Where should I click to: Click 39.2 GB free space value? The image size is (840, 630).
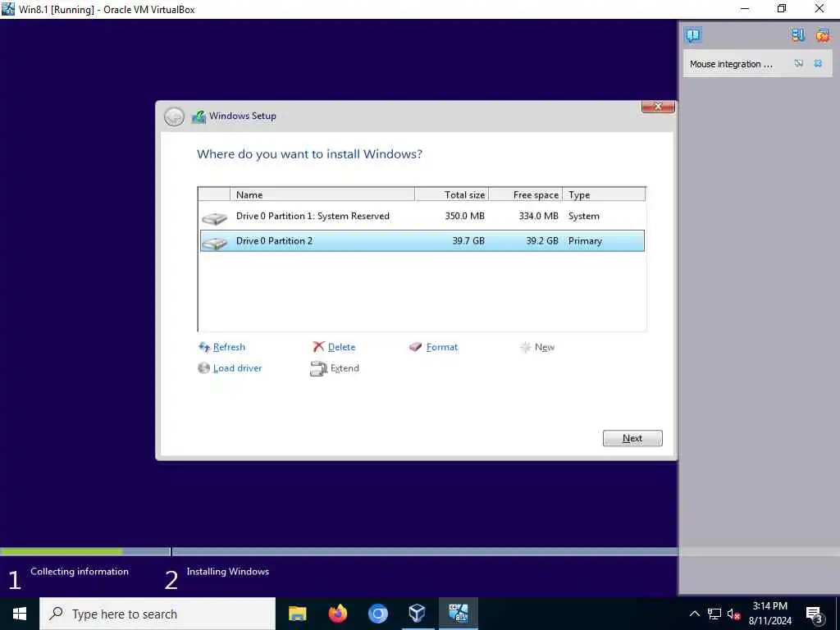[541, 241]
